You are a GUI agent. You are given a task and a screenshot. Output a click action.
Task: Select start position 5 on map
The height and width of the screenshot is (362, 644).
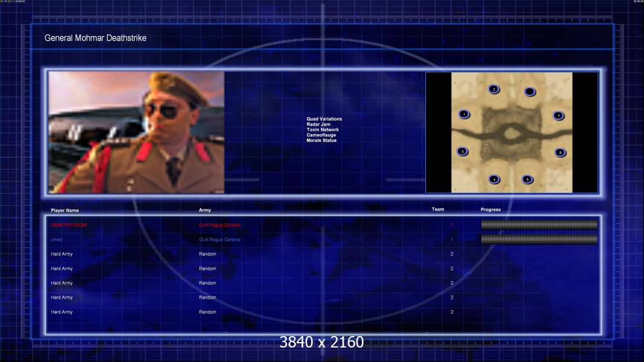coord(527,179)
